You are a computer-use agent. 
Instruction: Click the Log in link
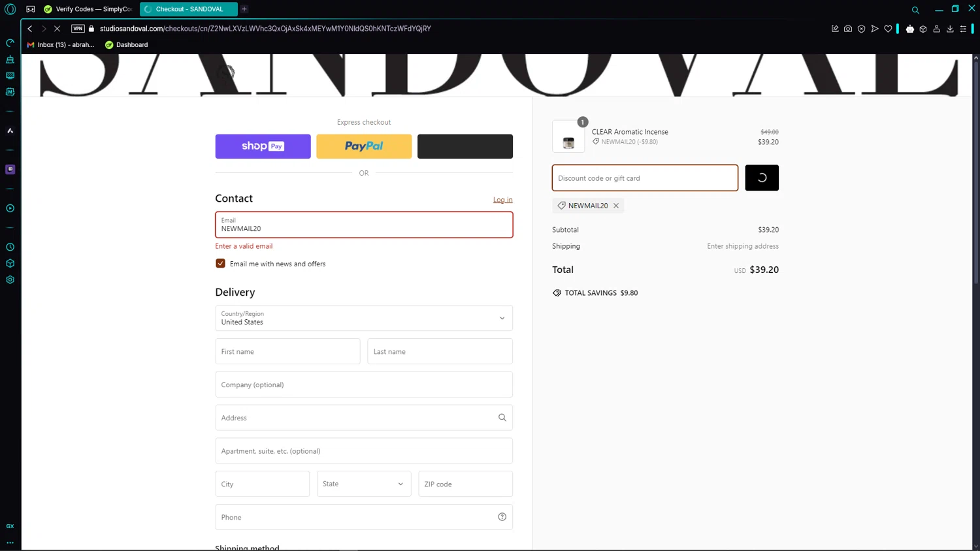click(x=502, y=200)
